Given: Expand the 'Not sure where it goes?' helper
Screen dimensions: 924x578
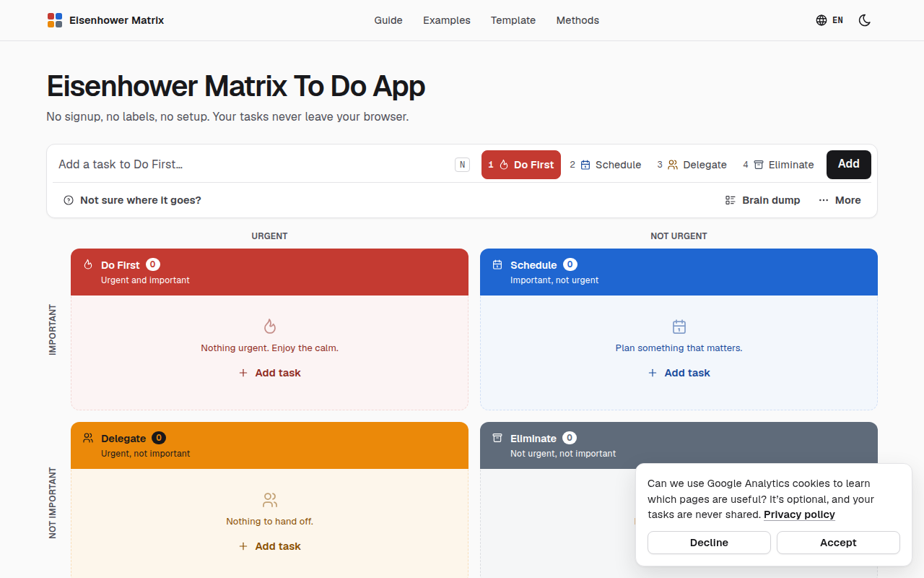Looking at the screenshot, I should coord(132,200).
